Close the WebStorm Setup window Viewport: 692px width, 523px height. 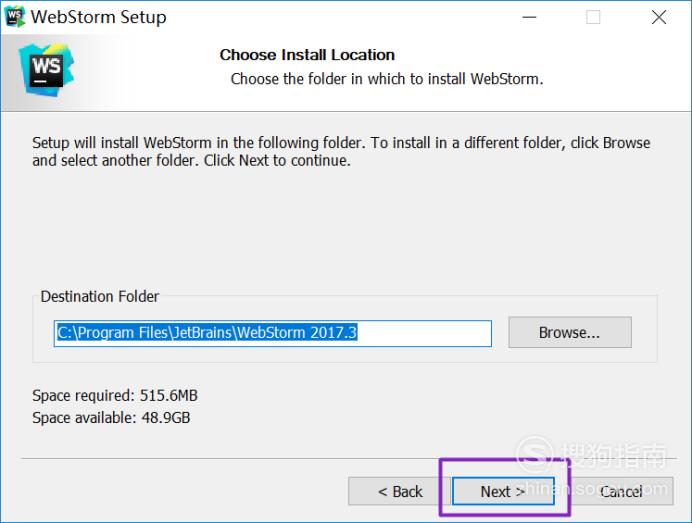pyautogui.click(x=658, y=17)
